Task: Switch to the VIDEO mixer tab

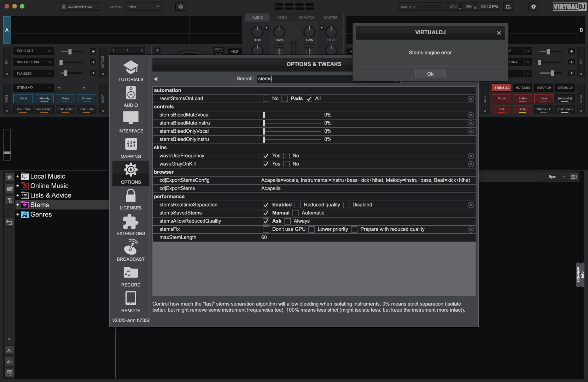Action: [281, 17]
